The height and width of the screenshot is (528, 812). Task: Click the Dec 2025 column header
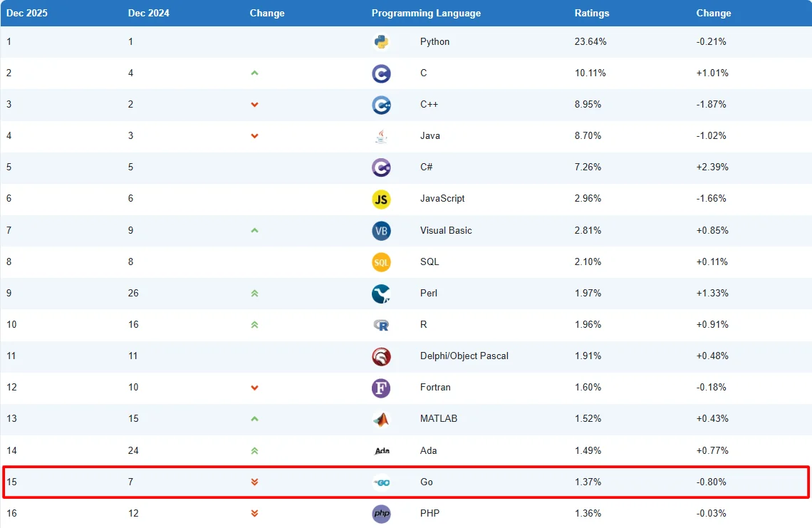coord(27,13)
